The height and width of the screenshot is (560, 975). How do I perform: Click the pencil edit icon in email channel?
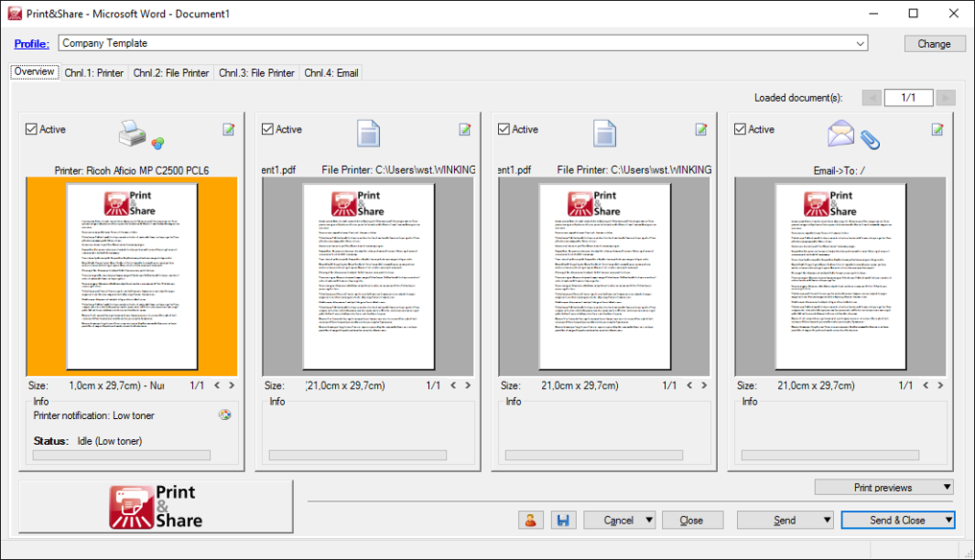(x=937, y=128)
